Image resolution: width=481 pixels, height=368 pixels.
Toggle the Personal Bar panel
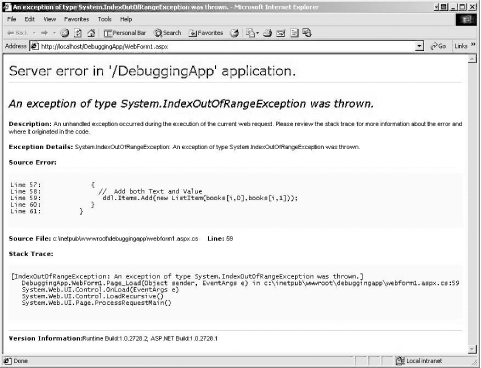tap(125, 33)
